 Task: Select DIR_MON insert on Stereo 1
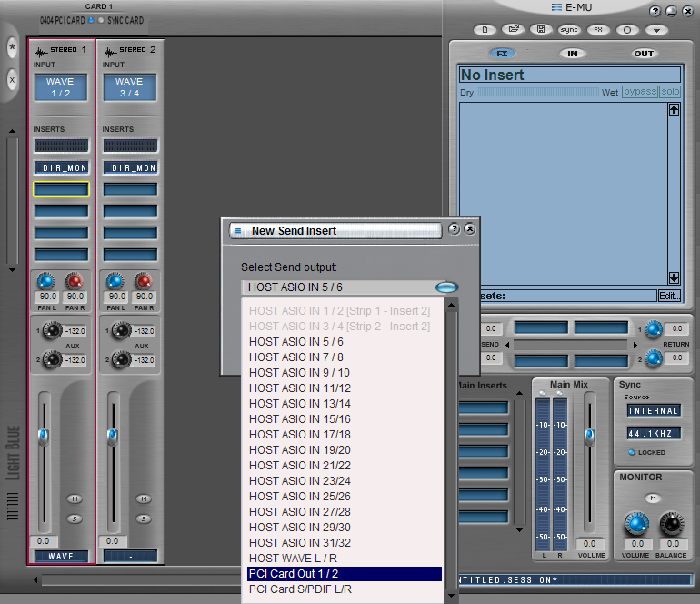(62, 167)
